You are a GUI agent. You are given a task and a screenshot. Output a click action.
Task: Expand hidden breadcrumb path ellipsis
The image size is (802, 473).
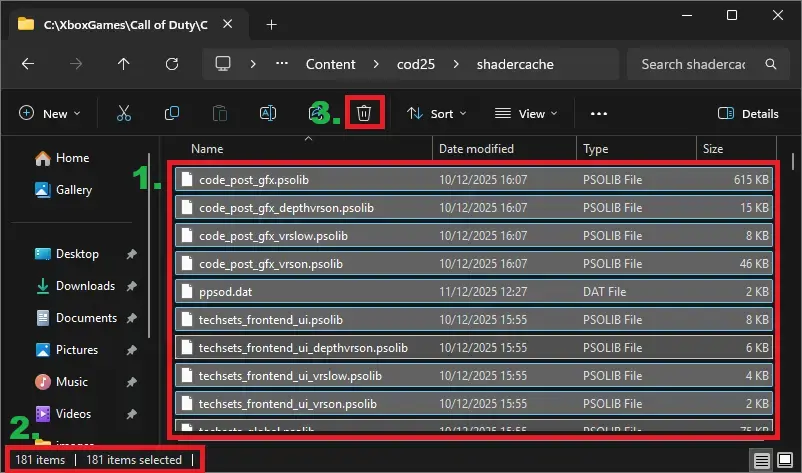pos(282,64)
